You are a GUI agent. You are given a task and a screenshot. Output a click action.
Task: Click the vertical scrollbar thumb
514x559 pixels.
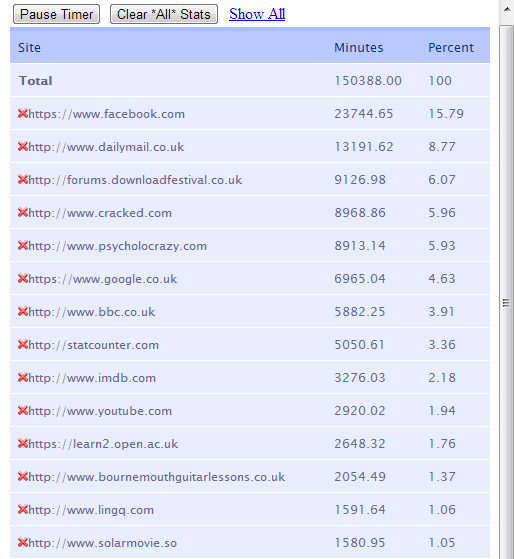click(507, 303)
